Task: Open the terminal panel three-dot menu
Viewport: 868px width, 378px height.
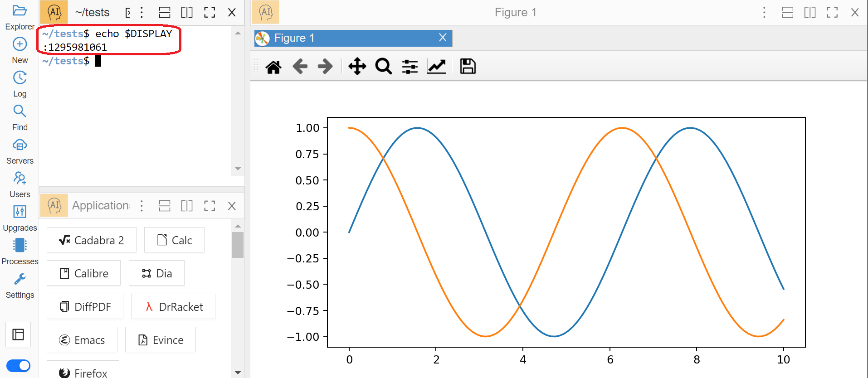Action: tap(142, 12)
